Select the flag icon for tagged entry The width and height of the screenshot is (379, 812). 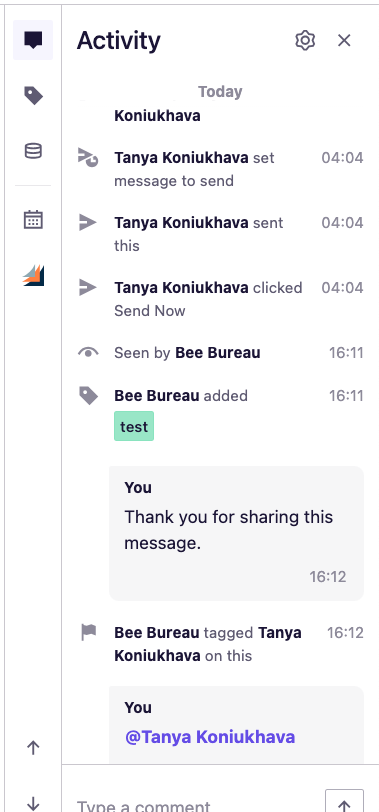click(x=89, y=632)
